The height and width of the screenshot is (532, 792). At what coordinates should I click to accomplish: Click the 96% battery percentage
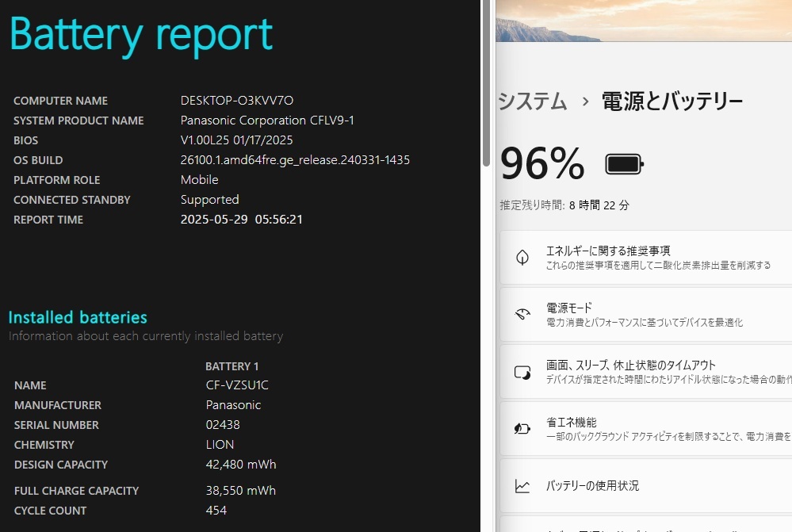tap(542, 163)
